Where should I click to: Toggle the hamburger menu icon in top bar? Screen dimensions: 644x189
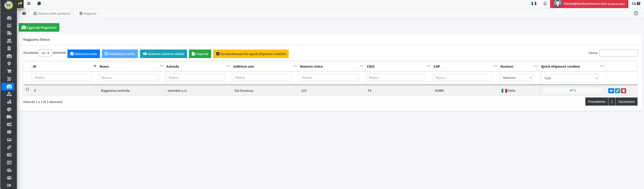coord(29,4)
